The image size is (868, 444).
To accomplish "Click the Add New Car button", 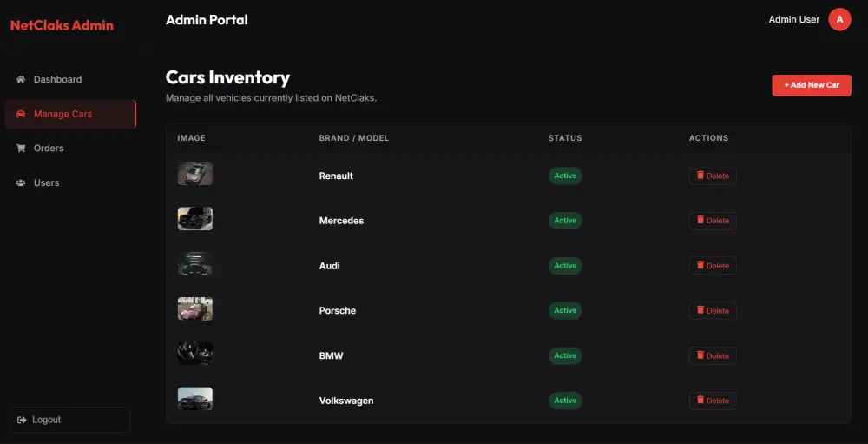I will pyautogui.click(x=812, y=85).
